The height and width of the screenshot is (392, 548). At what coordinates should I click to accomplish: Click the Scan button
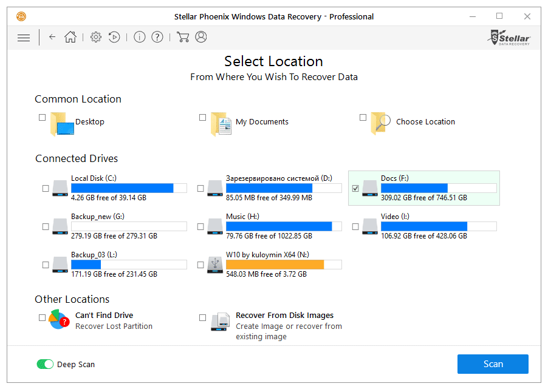(x=493, y=364)
